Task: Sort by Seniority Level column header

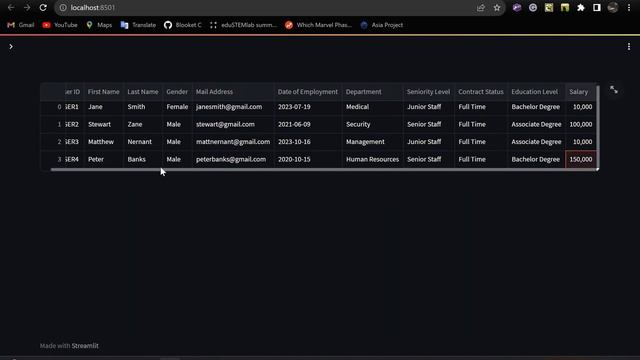Action: click(x=429, y=92)
